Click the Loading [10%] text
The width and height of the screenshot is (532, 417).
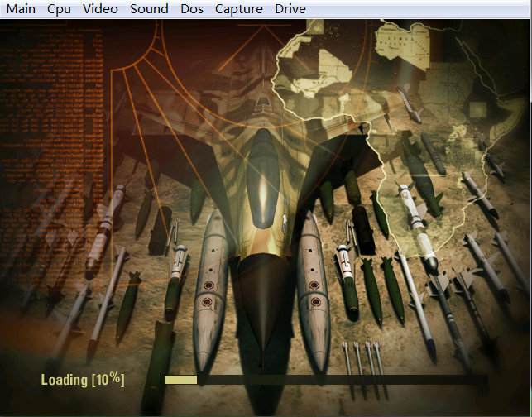(x=83, y=380)
